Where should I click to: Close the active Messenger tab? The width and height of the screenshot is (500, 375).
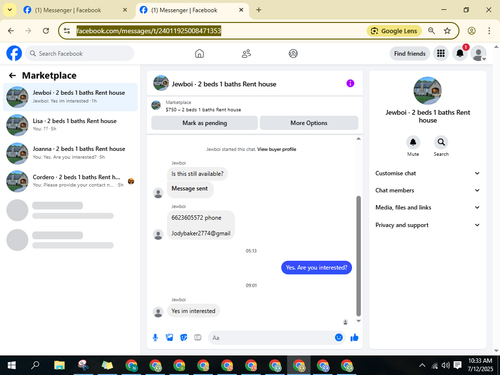pyautogui.click(x=241, y=10)
